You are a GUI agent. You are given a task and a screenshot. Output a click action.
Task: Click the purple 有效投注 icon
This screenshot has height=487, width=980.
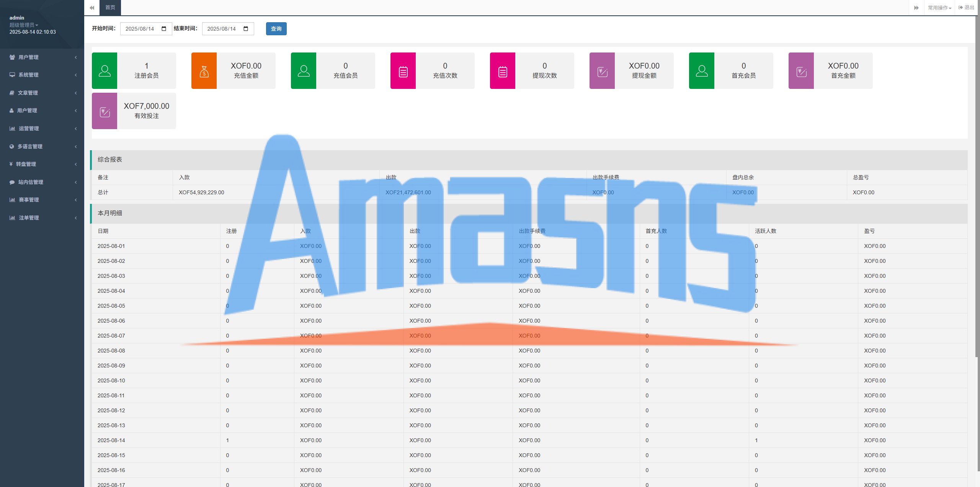pos(105,111)
